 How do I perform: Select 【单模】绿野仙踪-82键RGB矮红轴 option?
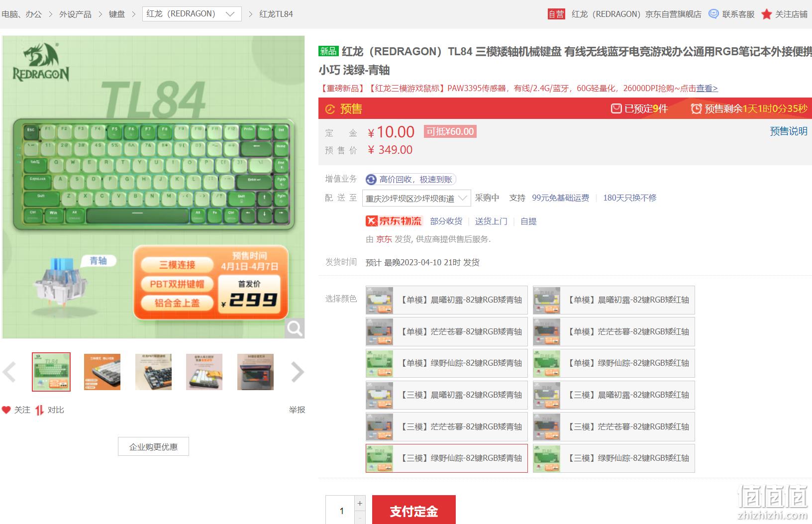pyautogui.click(x=613, y=363)
